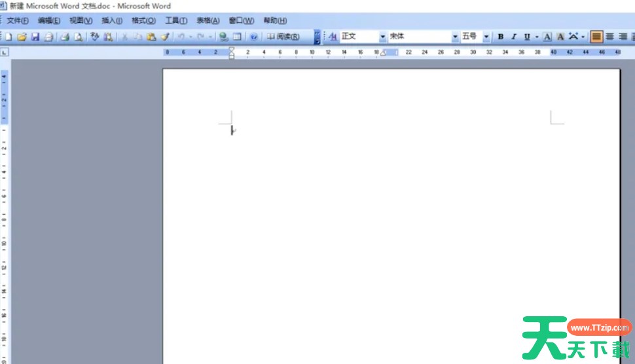Open the Research icon
Screen dimensions: 635x364
point(108,37)
